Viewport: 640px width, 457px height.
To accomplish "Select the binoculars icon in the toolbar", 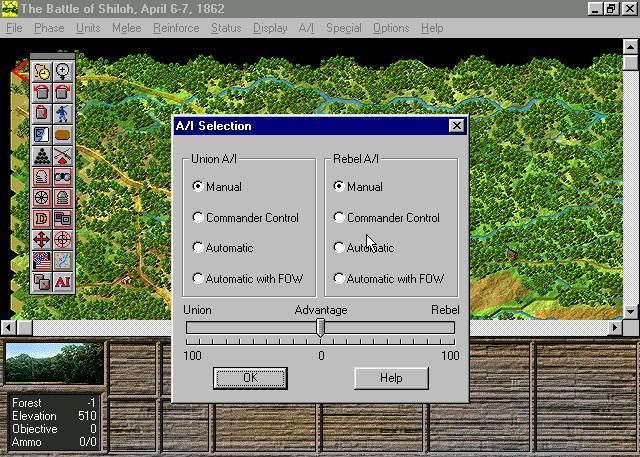I will 63,176.
